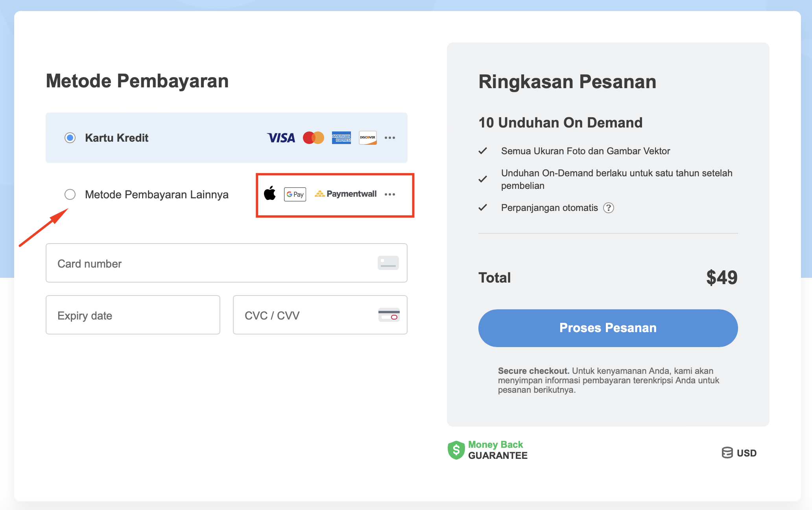Screen dimensions: 812x510
Task: Click the Mastercard icon
Action: 313,138
